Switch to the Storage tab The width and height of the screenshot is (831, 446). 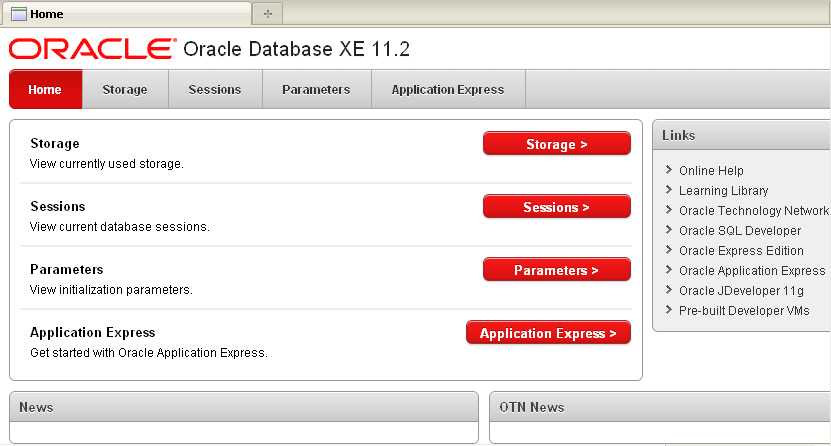125,89
